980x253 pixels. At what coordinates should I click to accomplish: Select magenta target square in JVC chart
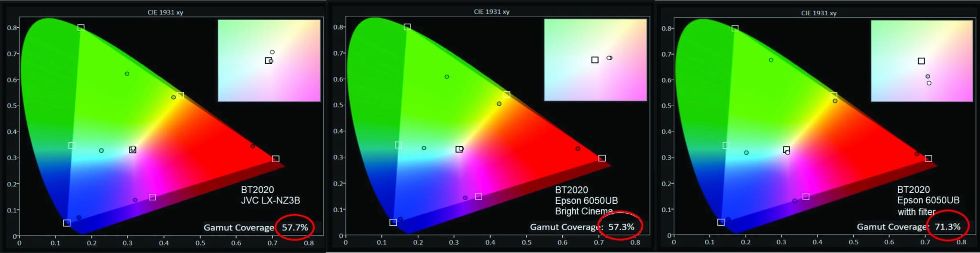(152, 197)
